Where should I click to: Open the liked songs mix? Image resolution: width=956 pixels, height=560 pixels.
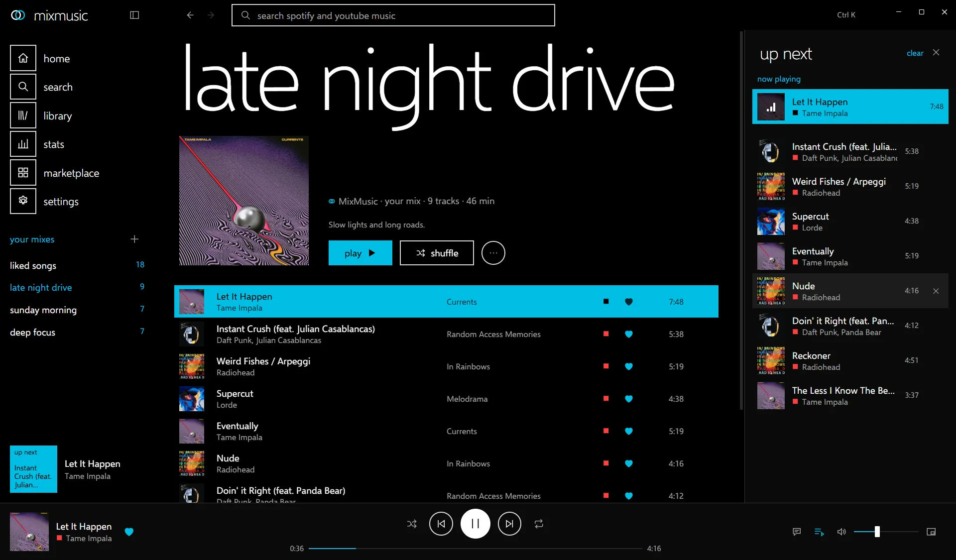(x=77, y=265)
